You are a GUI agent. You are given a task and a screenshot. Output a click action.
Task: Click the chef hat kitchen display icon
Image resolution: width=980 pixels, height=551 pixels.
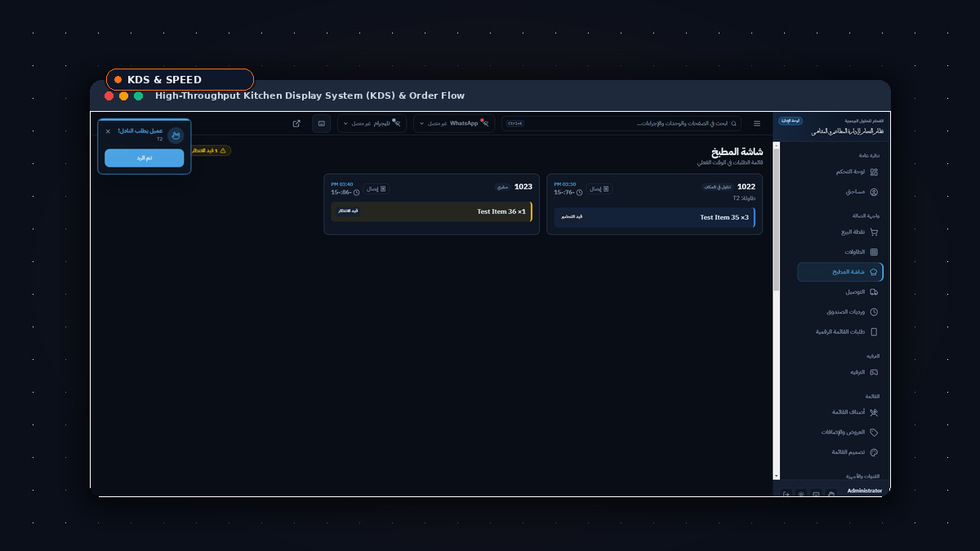click(x=874, y=272)
